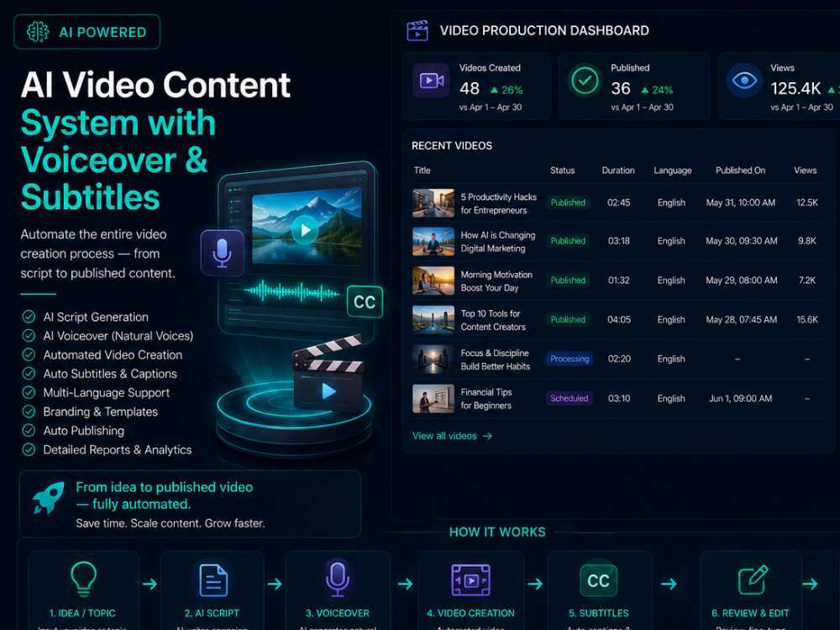Click the lightbulb icon for Idea / Topic

(x=83, y=579)
